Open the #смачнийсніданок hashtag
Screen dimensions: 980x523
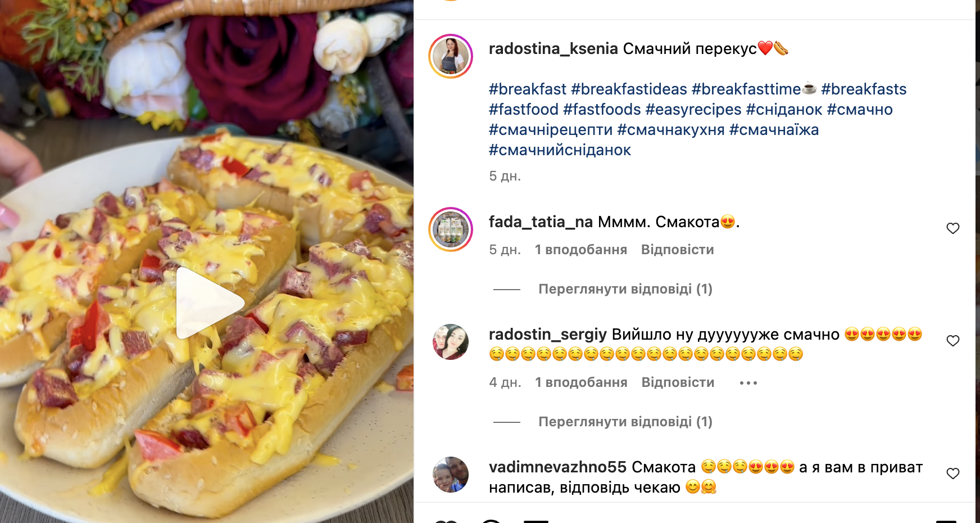coord(560,150)
